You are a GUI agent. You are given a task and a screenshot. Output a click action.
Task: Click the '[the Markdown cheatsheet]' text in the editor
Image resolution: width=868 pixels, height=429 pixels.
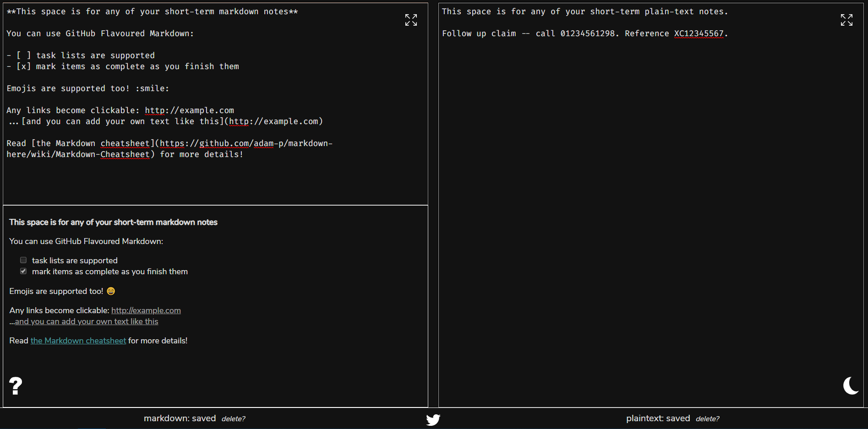(x=93, y=143)
